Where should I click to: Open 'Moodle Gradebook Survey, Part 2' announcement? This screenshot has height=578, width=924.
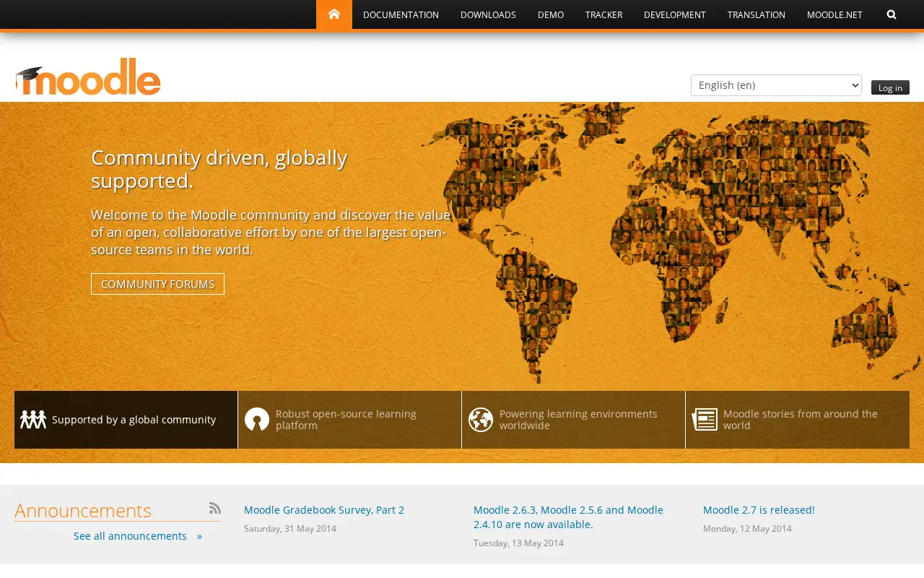[x=324, y=510]
